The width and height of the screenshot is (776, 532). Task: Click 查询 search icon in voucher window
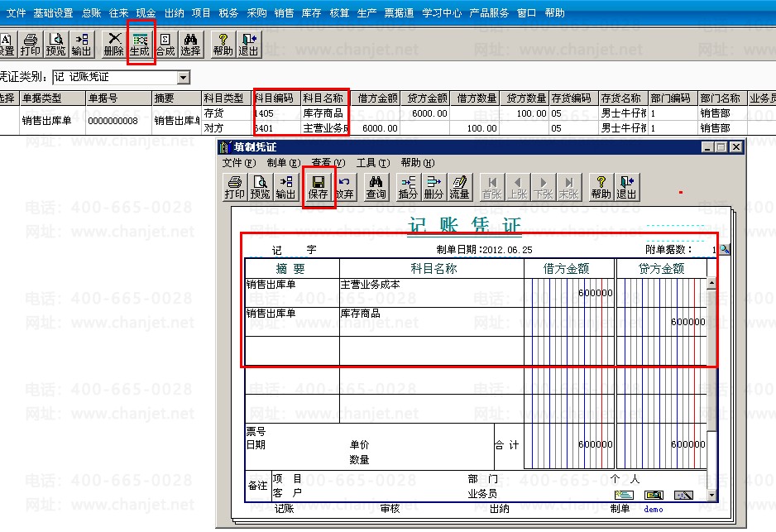pyautogui.click(x=376, y=187)
